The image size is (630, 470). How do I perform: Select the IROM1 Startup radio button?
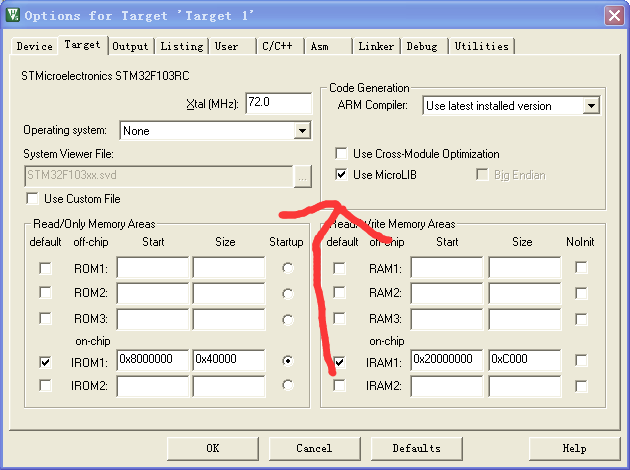(288, 361)
